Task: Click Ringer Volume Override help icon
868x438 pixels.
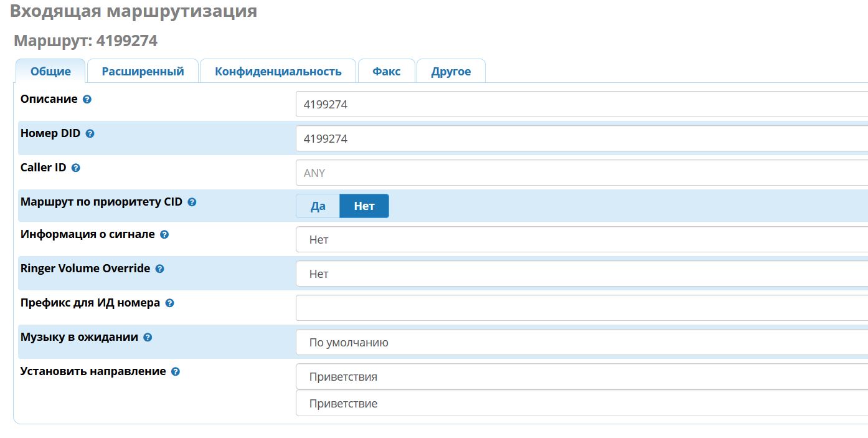Action: coord(159,269)
